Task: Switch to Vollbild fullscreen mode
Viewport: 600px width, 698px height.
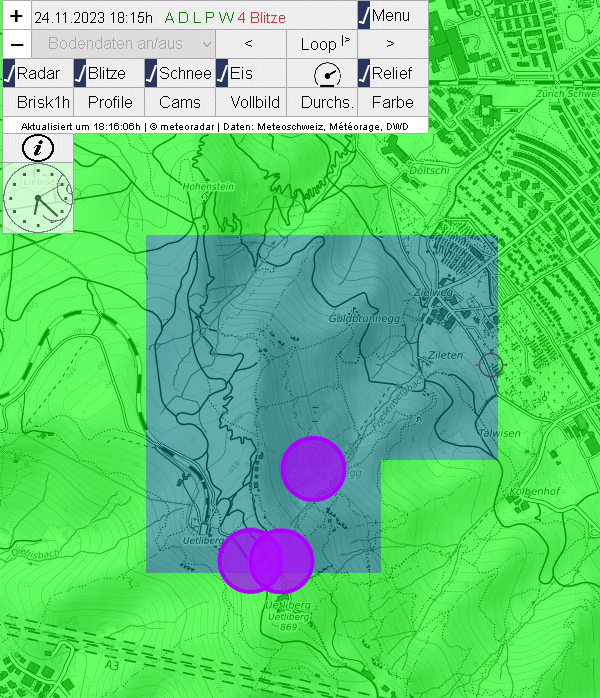Action: pyautogui.click(x=251, y=102)
